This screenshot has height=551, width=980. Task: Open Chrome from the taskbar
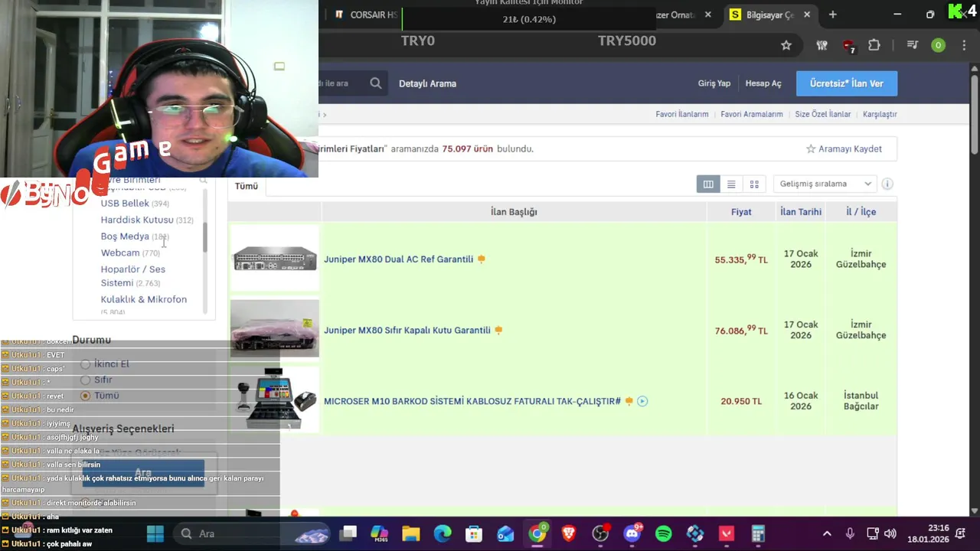pos(537,533)
